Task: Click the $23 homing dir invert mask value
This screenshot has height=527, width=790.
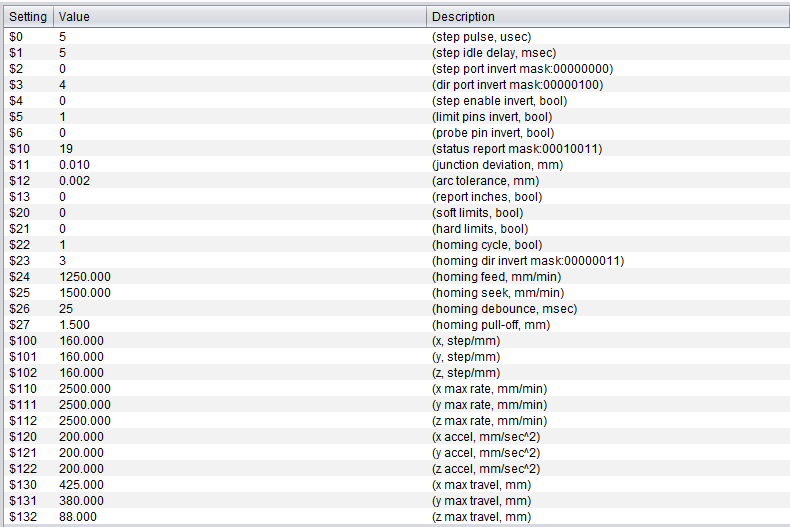Action: (x=62, y=261)
